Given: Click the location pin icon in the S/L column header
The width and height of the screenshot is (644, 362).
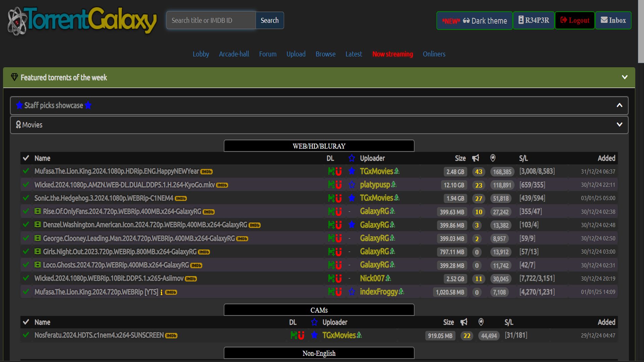Looking at the screenshot, I should 492,158.
